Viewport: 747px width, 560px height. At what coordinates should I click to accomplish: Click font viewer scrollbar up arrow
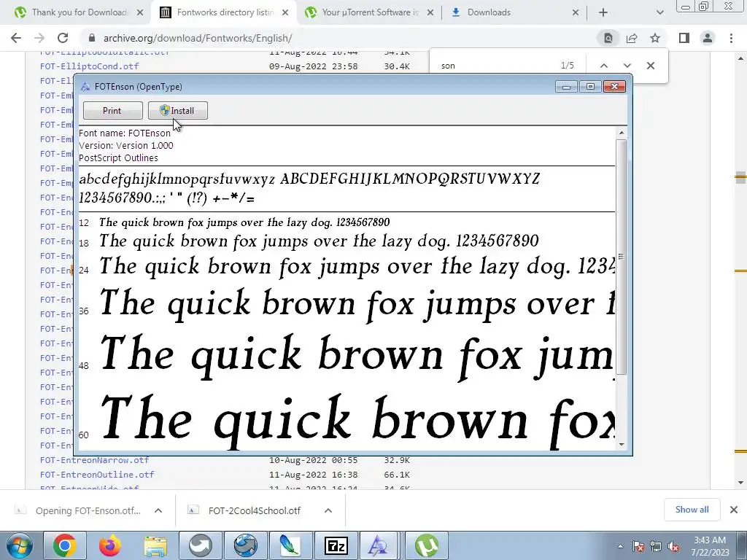622,133
